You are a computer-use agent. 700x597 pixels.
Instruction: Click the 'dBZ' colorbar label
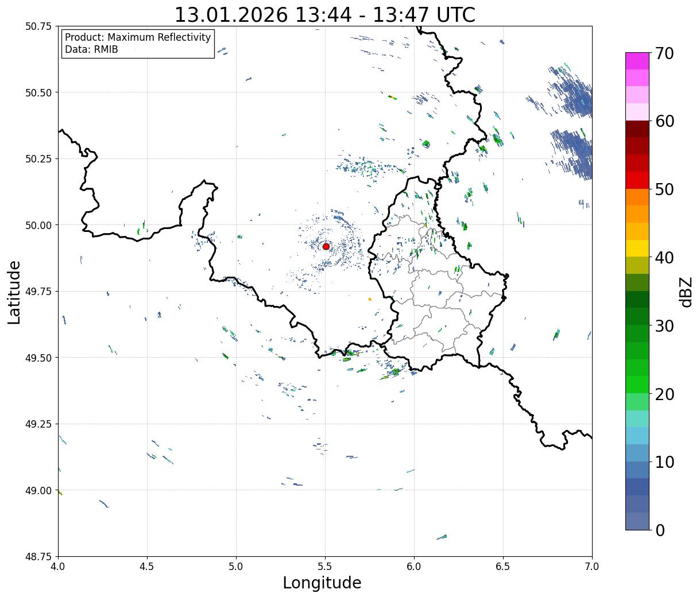click(686, 292)
